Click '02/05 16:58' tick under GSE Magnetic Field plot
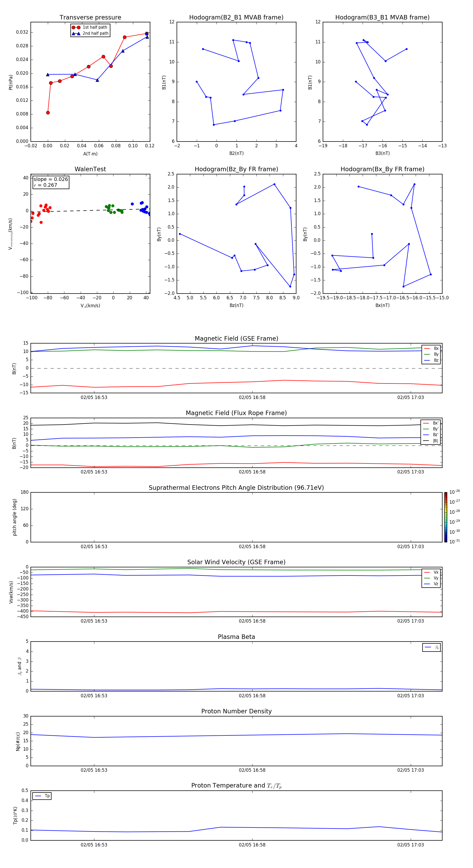 [x=252, y=398]
